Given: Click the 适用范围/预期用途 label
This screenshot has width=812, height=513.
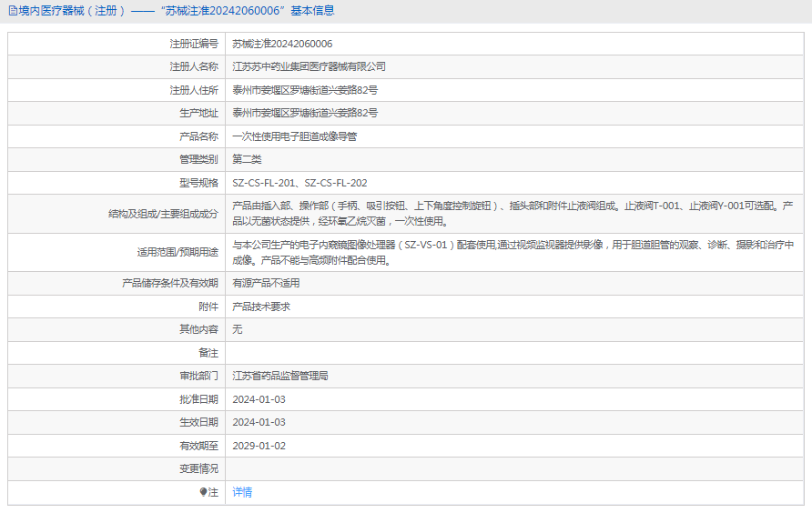Looking at the screenshot, I should tap(178, 252).
